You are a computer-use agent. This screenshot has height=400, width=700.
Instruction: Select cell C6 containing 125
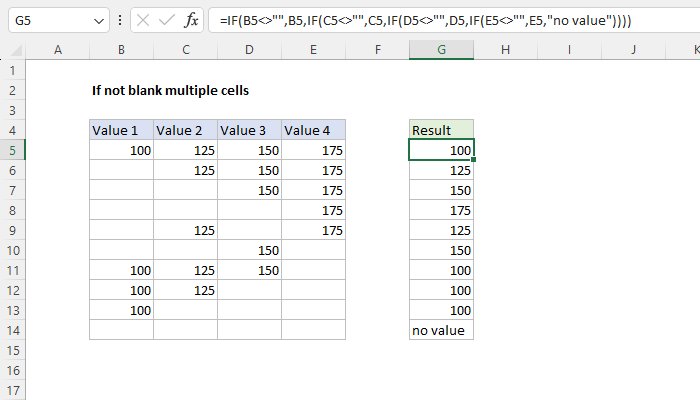pos(186,171)
